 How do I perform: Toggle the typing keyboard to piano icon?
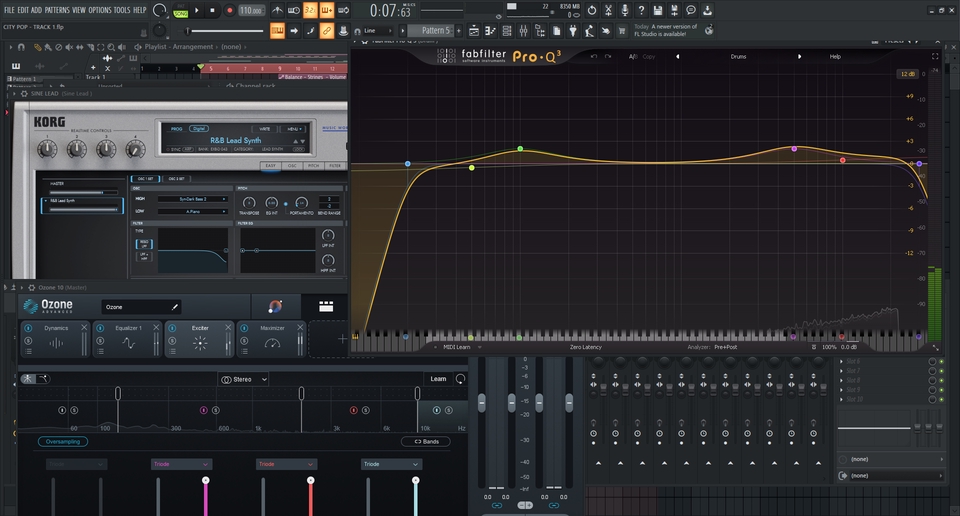[x=277, y=31]
